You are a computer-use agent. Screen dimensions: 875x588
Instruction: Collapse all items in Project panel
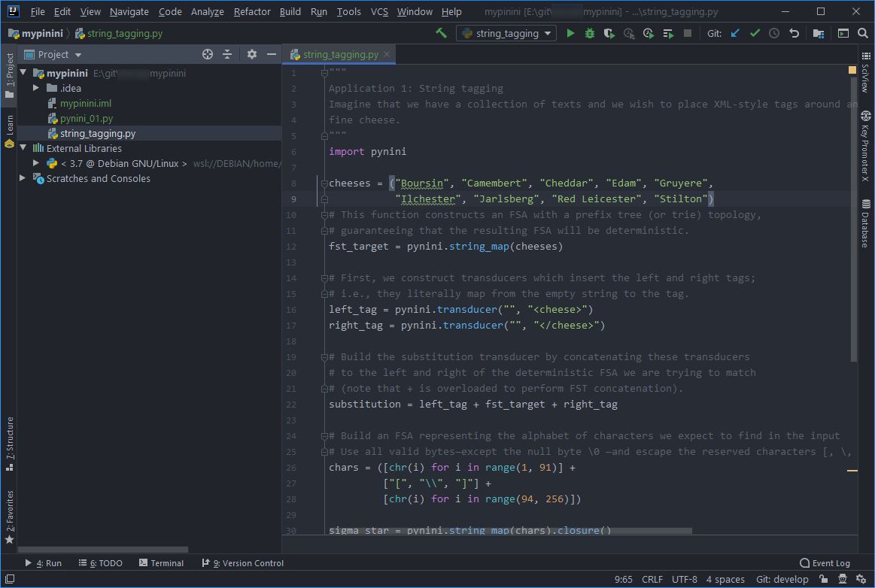coord(226,54)
